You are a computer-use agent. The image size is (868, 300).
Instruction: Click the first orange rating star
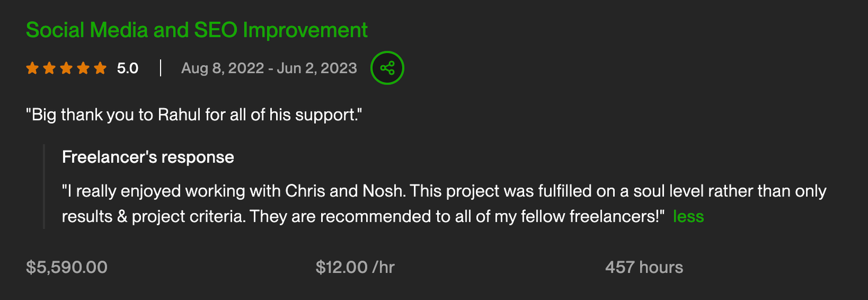pos(33,68)
